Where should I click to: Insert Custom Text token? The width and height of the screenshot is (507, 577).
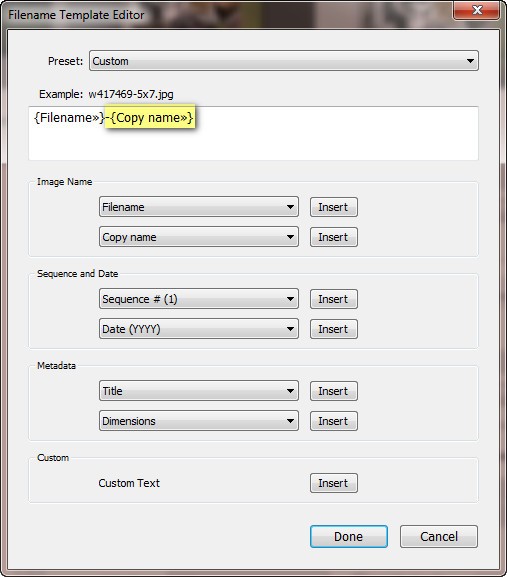(334, 483)
